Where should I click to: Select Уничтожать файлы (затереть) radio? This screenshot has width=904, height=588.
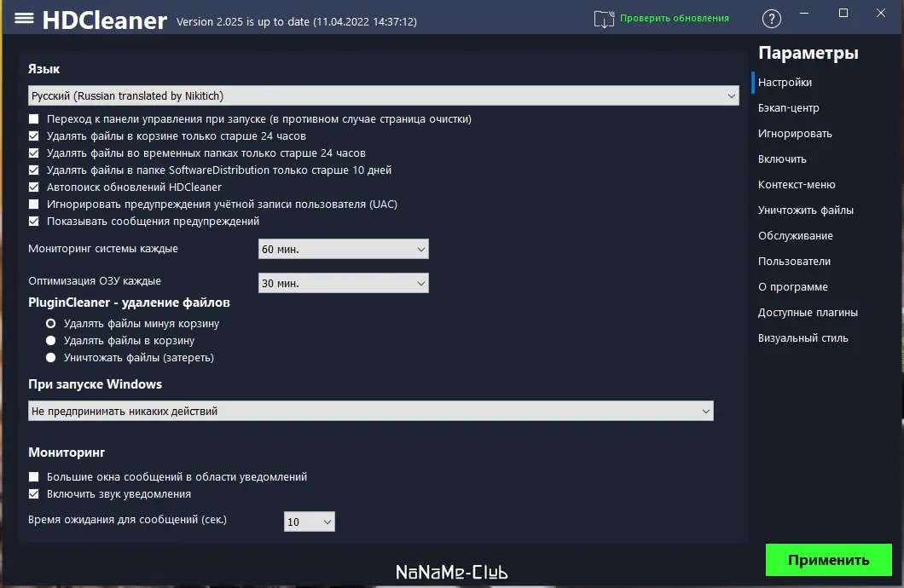[50, 358]
